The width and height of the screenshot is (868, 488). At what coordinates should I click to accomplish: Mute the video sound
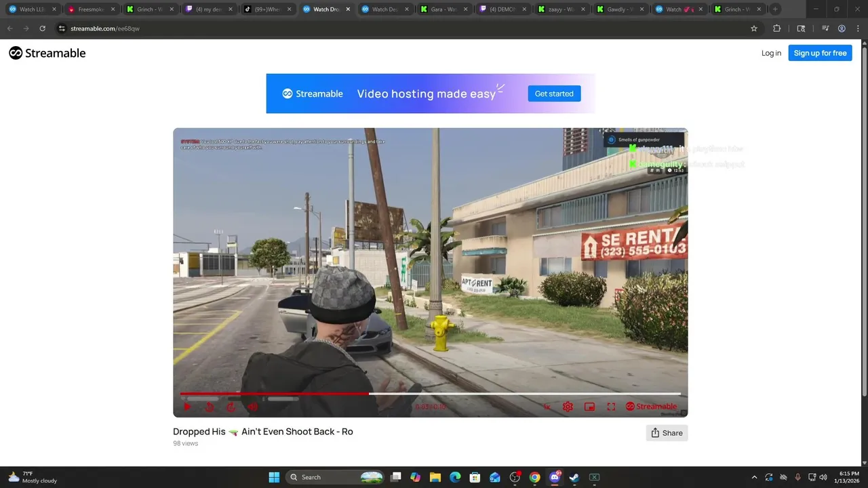click(252, 407)
